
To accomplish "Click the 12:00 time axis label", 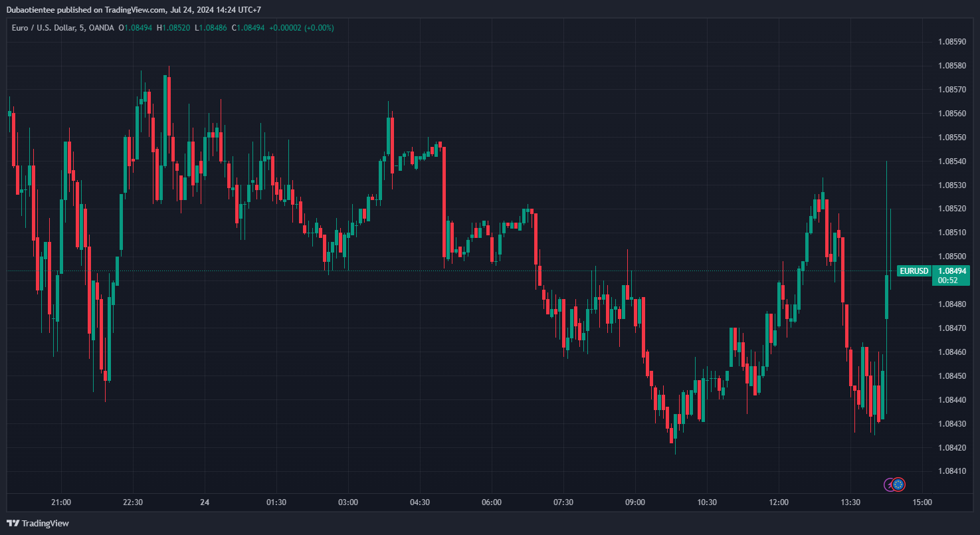I will pyautogui.click(x=779, y=502).
